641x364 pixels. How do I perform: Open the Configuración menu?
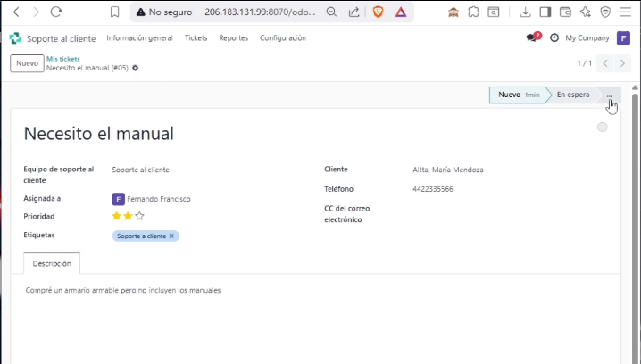(283, 38)
